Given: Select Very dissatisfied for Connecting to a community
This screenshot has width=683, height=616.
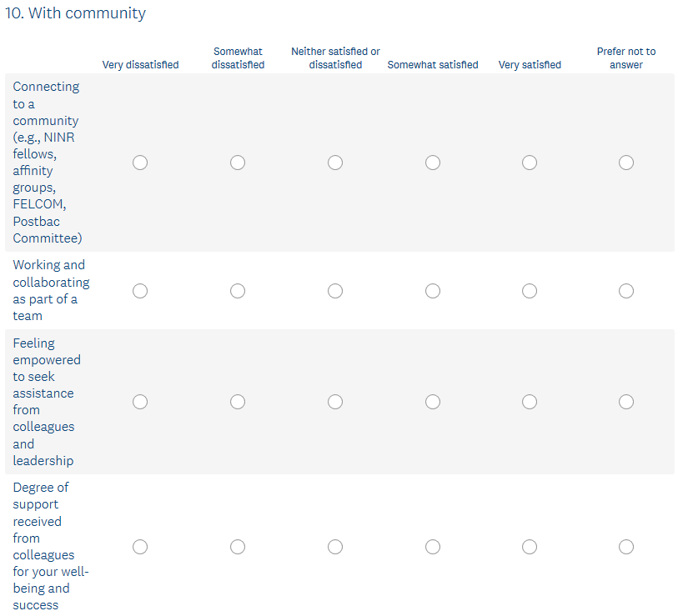Looking at the screenshot, I should (140, 163).
